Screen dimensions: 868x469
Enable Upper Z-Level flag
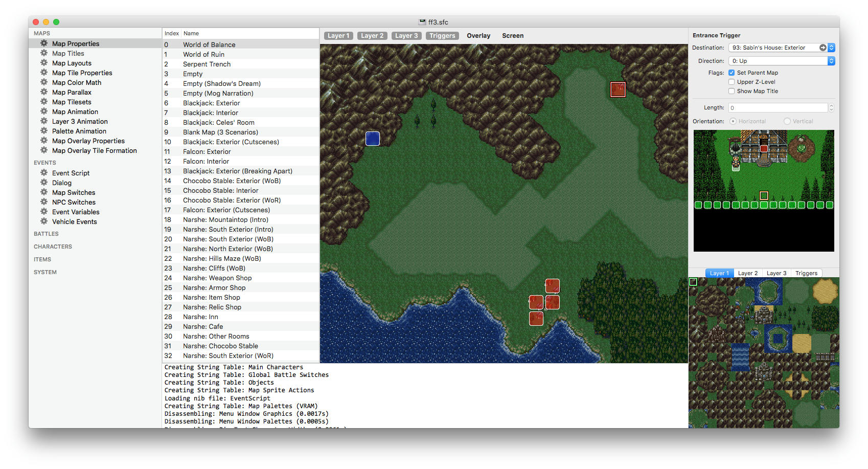pos(732,82)
